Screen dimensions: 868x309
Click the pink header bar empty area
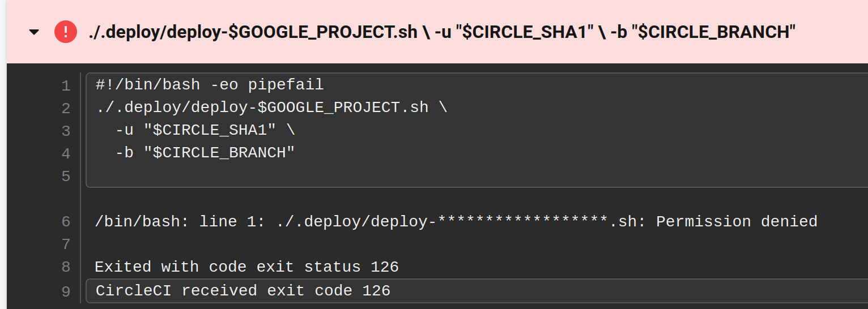pos(830,32)
